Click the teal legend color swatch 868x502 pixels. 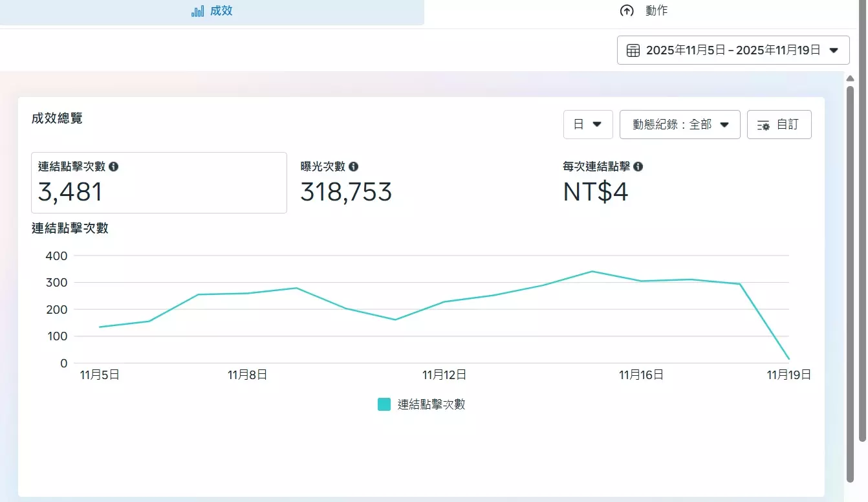pos(384,404)
